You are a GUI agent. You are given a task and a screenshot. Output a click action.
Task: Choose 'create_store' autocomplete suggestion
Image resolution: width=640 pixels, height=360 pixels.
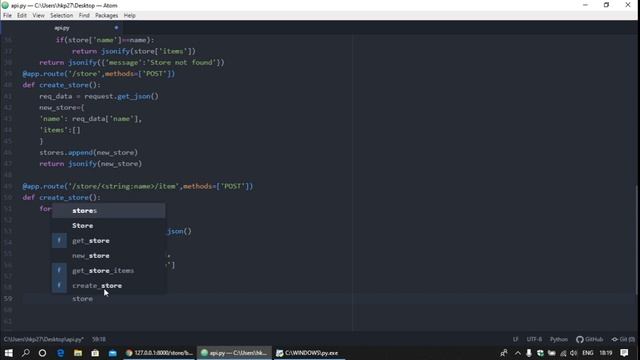(x=108, y=286)
